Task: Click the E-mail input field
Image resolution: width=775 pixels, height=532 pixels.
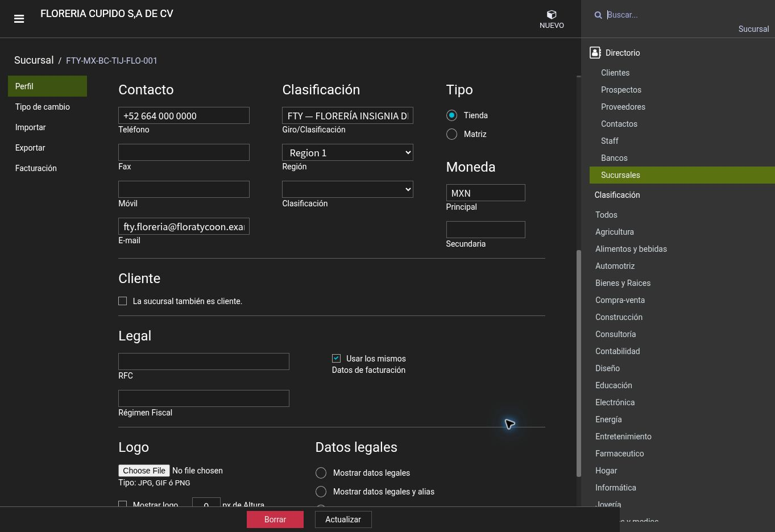Action: (x=184, y=226)
